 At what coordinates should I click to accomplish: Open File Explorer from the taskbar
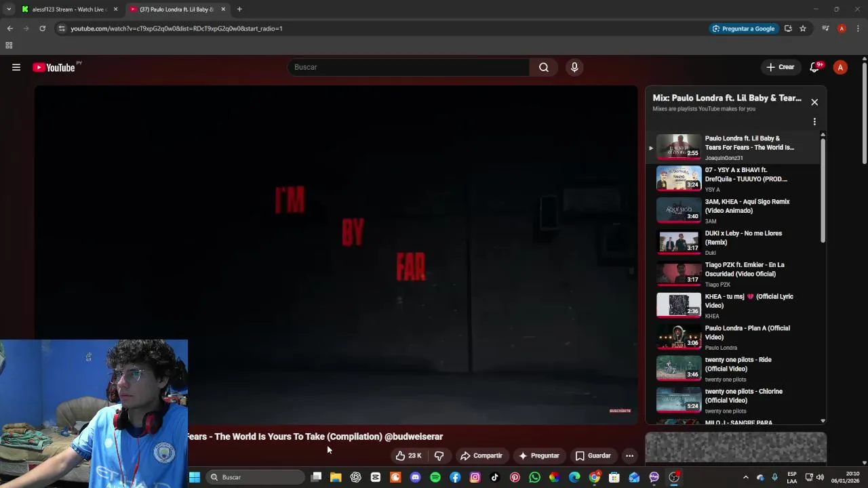point(336,477)
